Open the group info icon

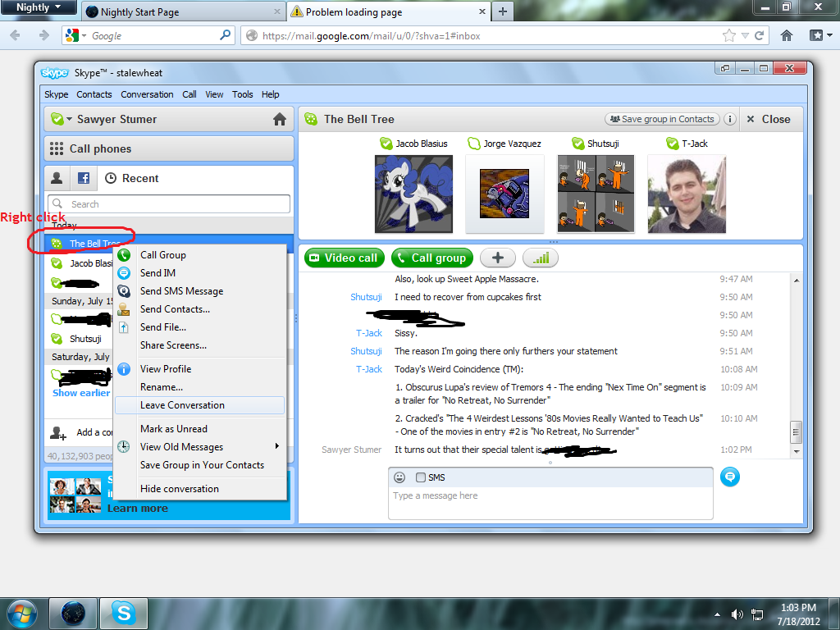729,119
